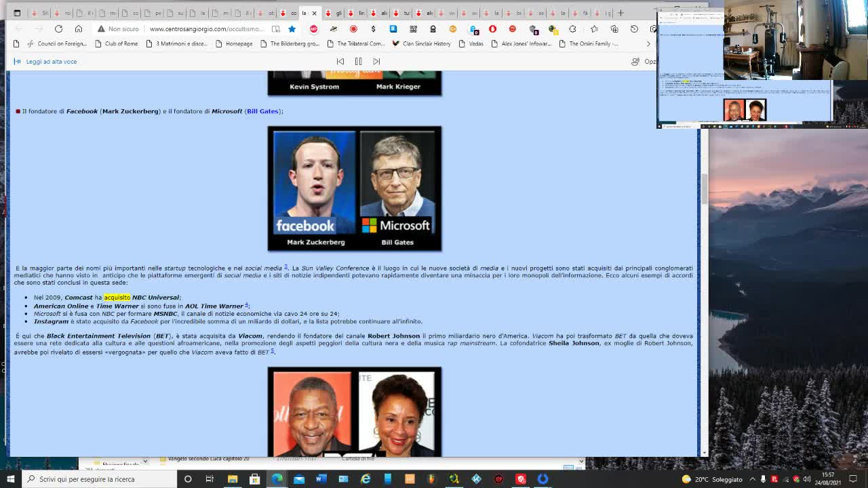Open 'Alex Jones' Infowar...' bookmark
This screenshot has height=488, width=868.
(x=521, y=43)
